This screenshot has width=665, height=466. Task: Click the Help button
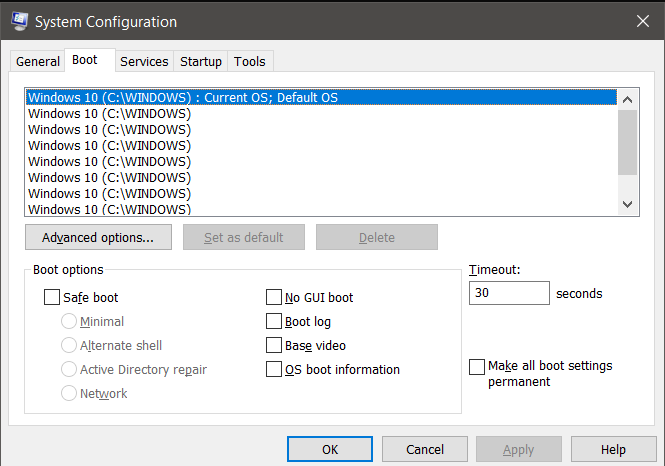point(613,449)
